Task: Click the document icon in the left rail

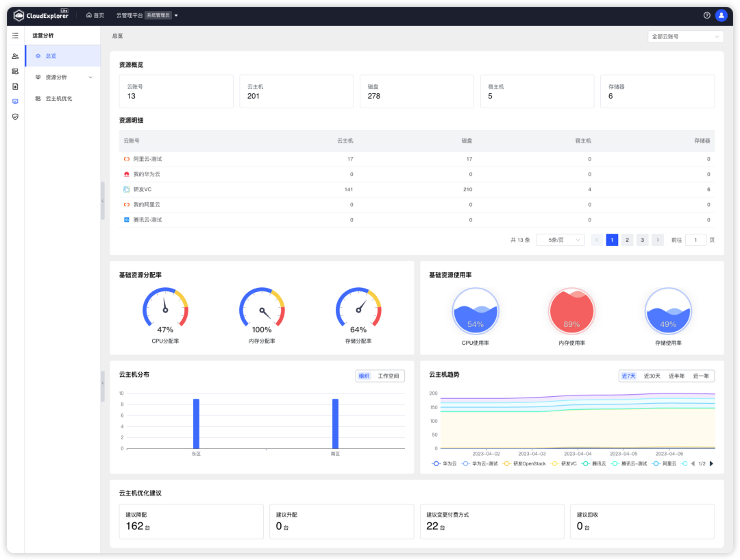Action: (x=14, y=86)
